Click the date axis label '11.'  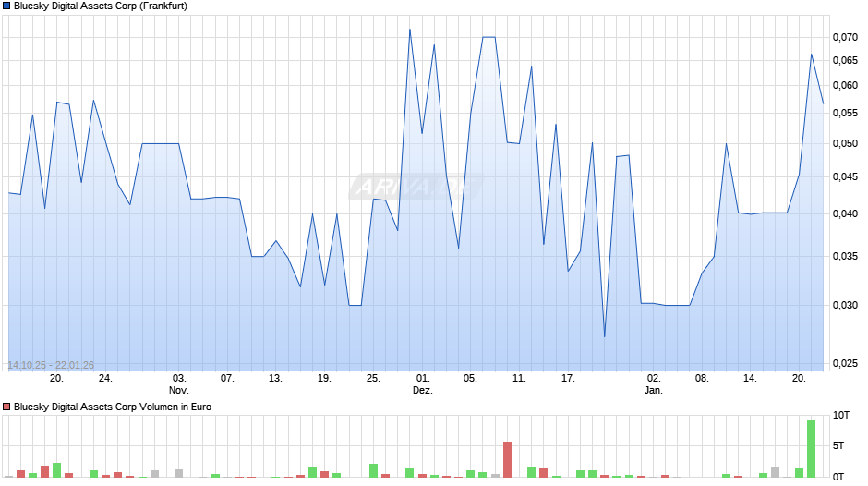(519, 379)
